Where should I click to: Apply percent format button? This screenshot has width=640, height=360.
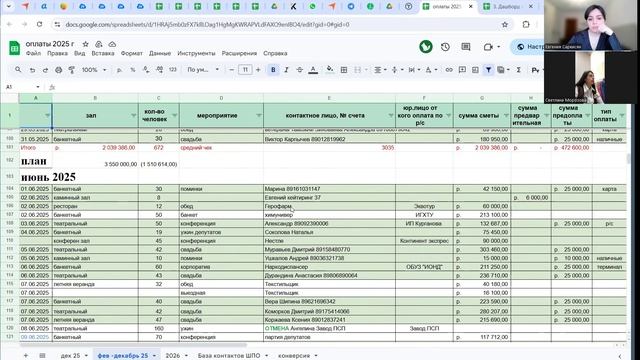tap(133, 70)
